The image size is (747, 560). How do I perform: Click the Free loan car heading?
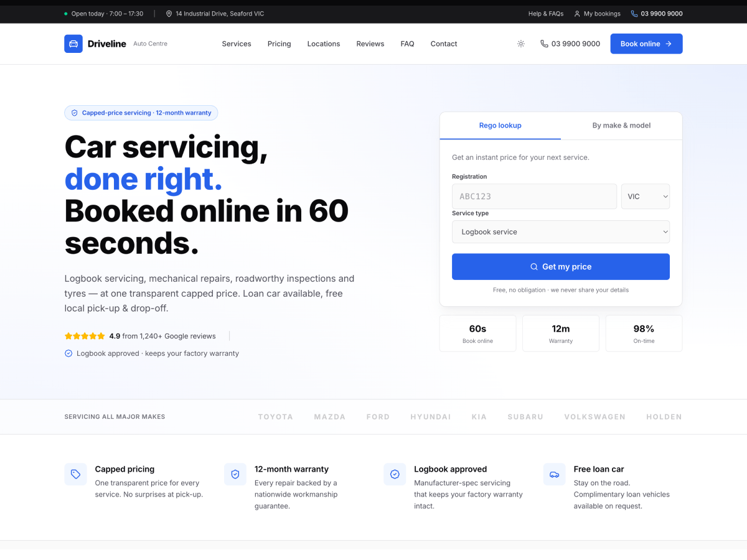pyautogui.click(x=599, y=469)
